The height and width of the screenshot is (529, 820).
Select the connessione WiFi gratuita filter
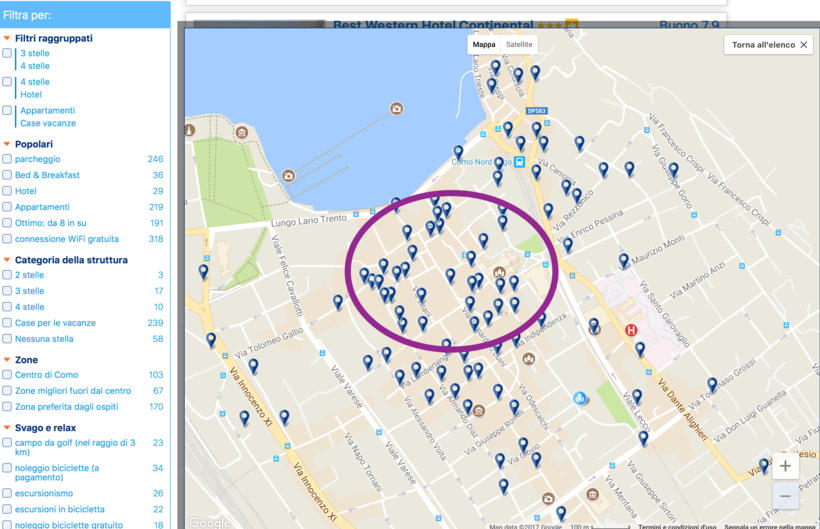tap(7, 239)
